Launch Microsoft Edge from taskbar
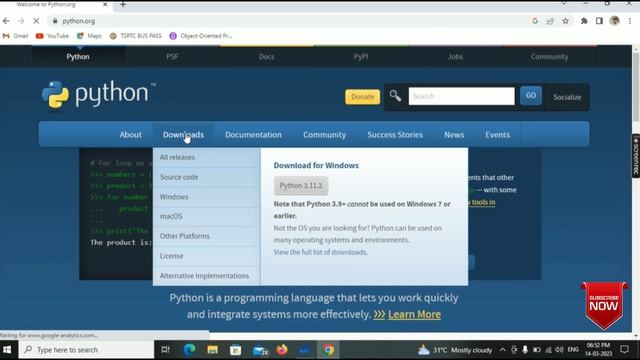Image resolution: width=640 pixels, height=360 pixels. pos(189,350)
